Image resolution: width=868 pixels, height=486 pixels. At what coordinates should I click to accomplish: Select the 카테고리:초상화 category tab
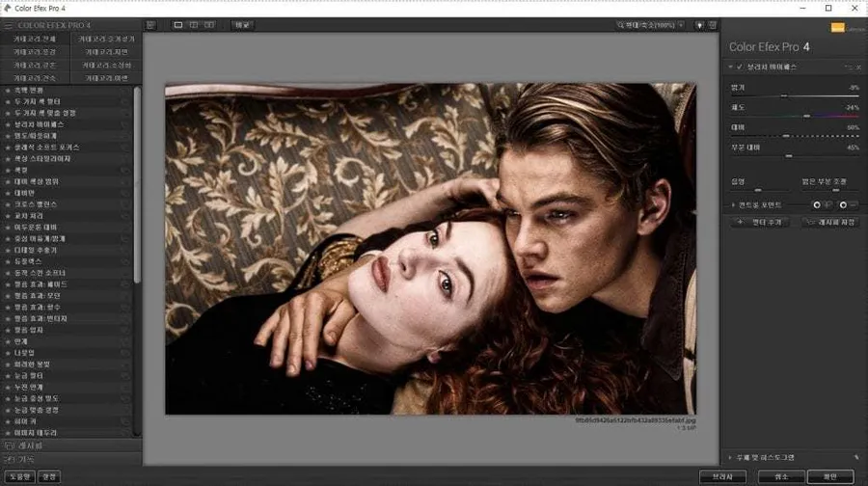point(106,66)
